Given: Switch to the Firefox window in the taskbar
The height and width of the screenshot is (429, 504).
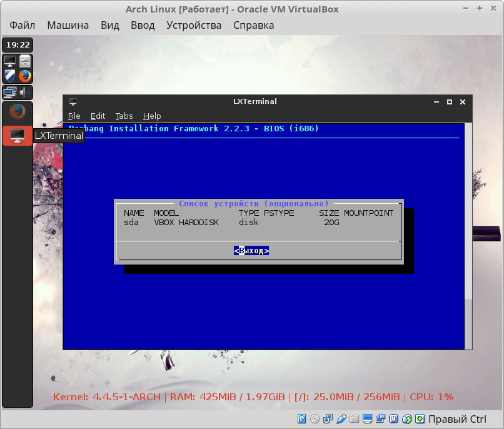Looking at the screenshot, I should [x=18, y=112].
